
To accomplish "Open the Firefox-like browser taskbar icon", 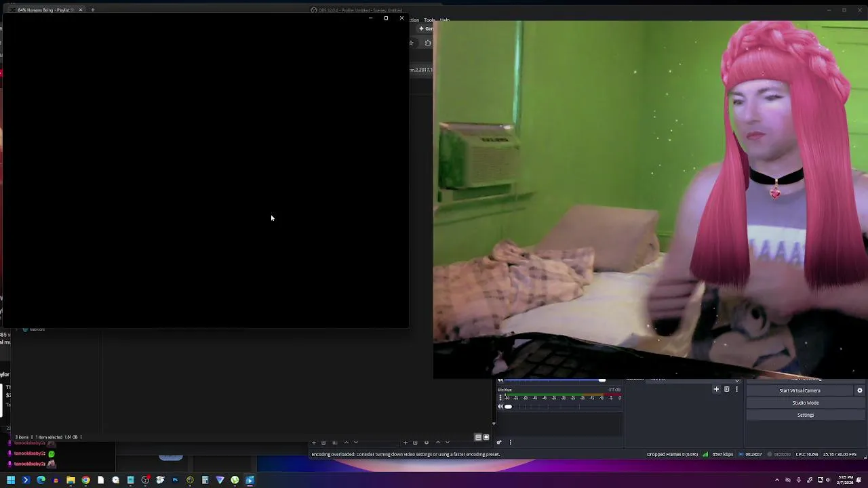I will click(x=56, y=480).
